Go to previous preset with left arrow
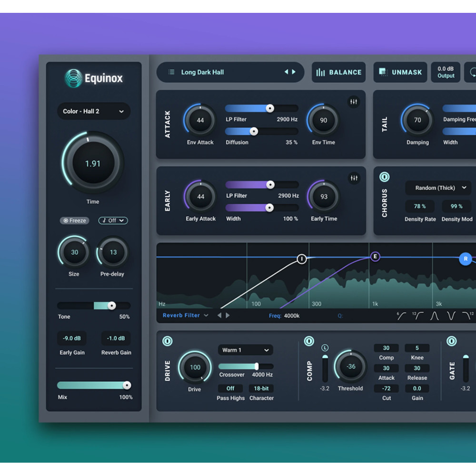Viewport: 476px width, 476px height. 286,72
